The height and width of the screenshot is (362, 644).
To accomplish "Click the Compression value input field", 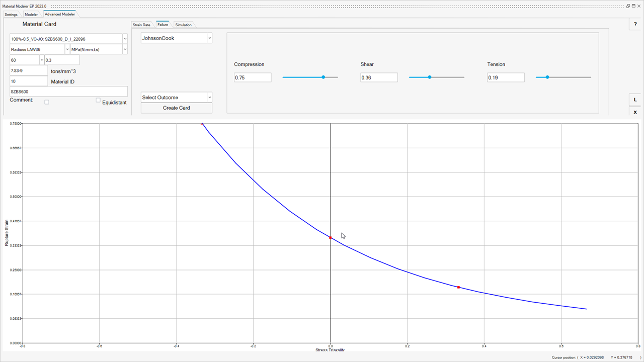I will (x=252, y=77).
